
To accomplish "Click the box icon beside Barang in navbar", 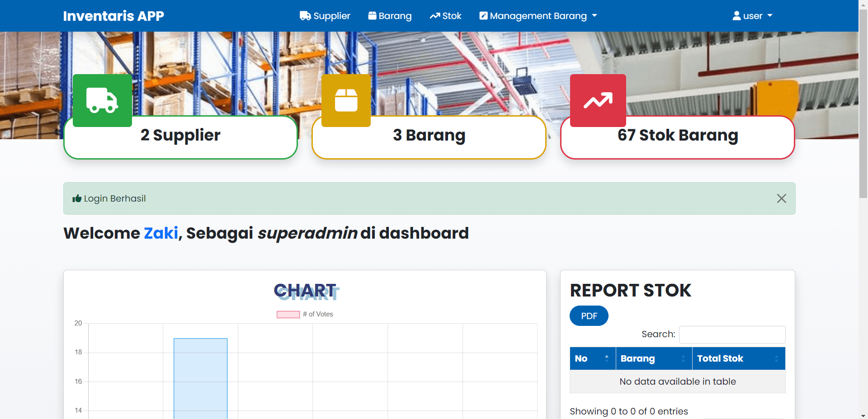I will tap(372, 16).
